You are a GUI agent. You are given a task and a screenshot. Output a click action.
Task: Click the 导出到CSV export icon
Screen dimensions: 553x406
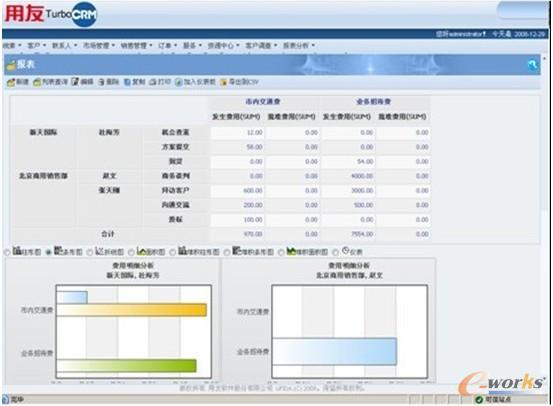click(224, 82)
